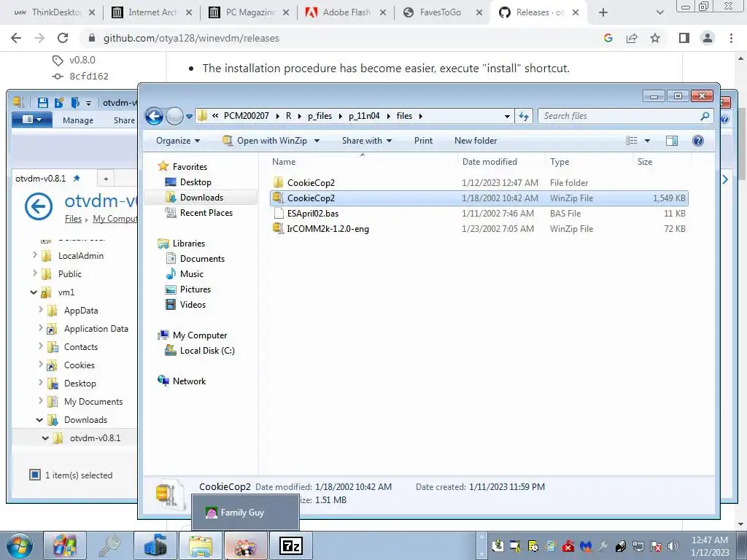This screenshot has width=747, height=560.
Task: Expand AppData folder in WinZip tree
Action: pyautogui.click(x=41, y=310)
